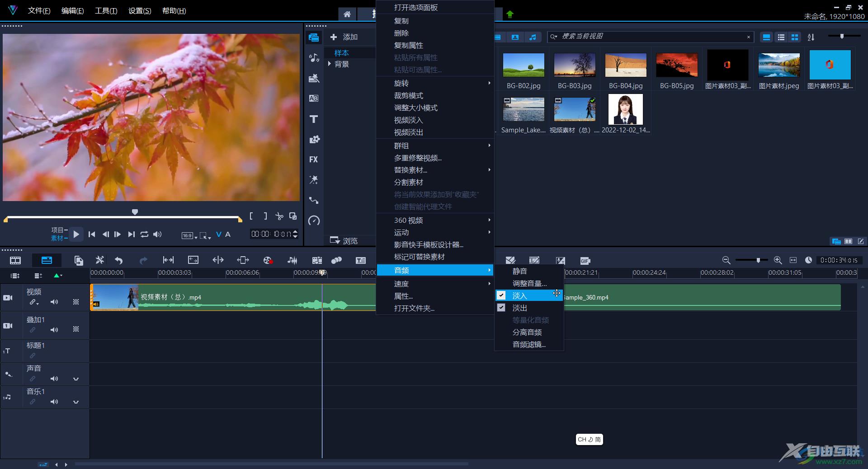This screenshot has width=868, height=469.
Task: Toggle audio filter in library
Action: pyautogui.click(x=533, y=37)
